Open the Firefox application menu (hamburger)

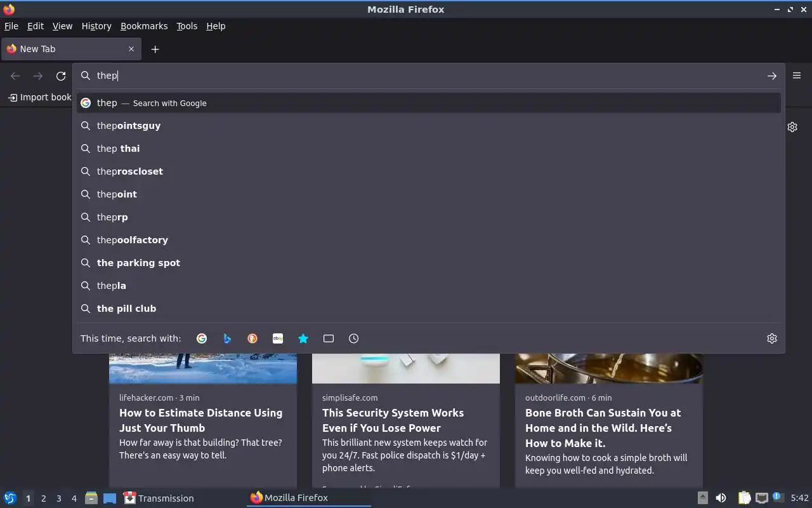pos(797,75)
